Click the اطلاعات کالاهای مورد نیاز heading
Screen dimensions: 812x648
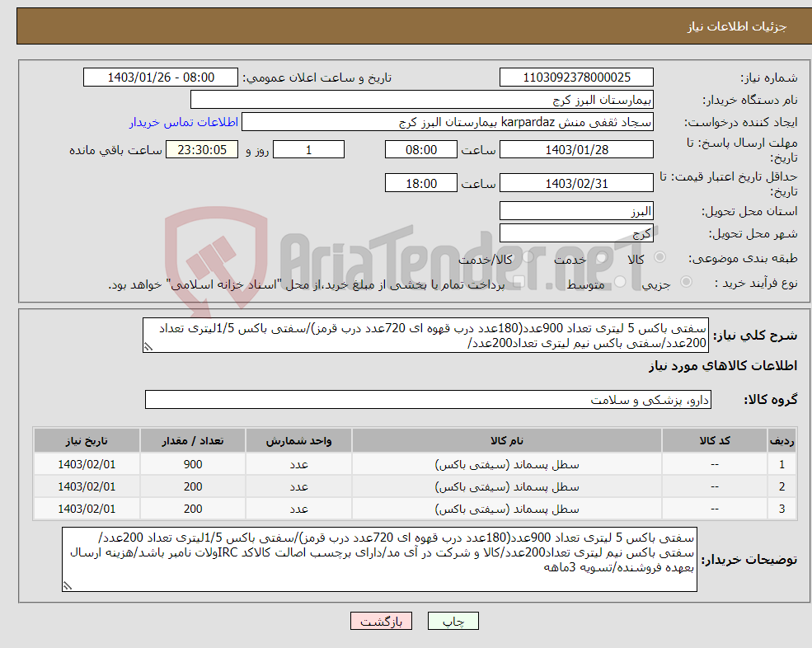(722, 366)
